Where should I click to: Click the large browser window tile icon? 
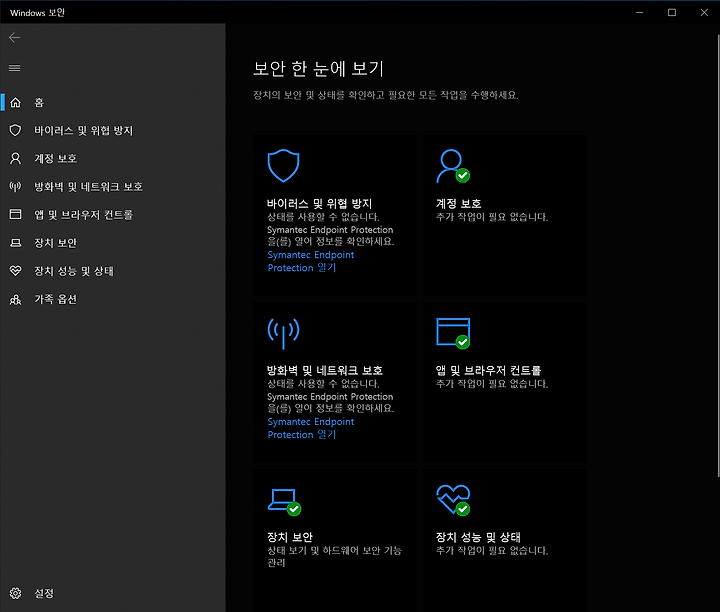[453, 333]
